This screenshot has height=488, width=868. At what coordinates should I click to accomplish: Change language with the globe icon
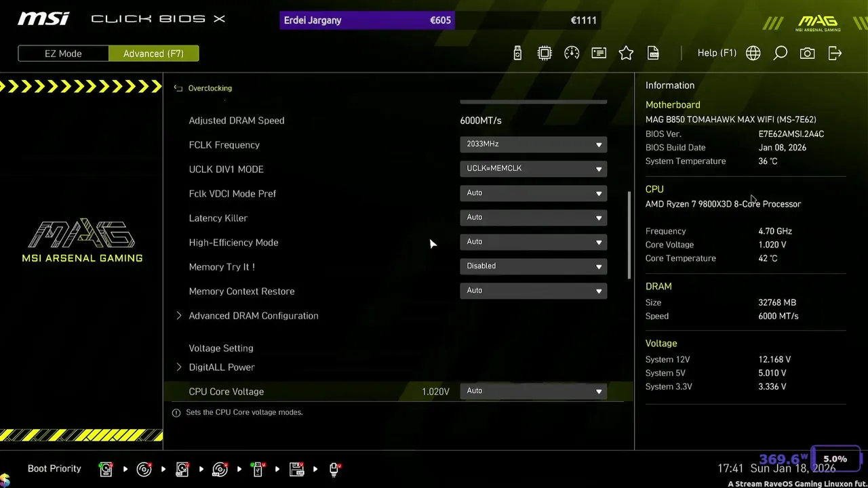point(753,53)
